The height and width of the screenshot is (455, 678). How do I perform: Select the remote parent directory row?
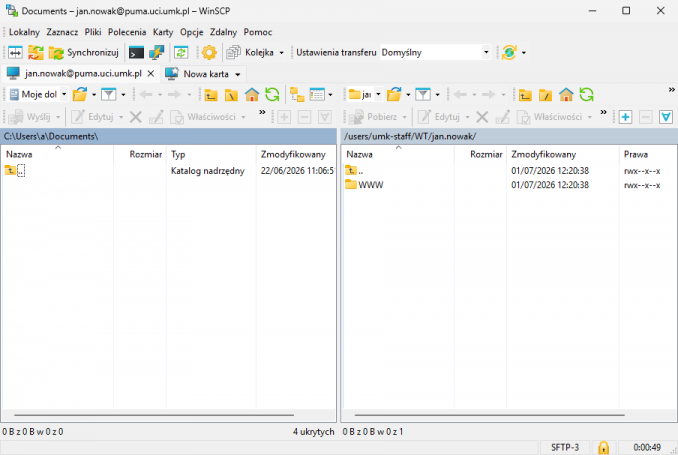point(509,171)
